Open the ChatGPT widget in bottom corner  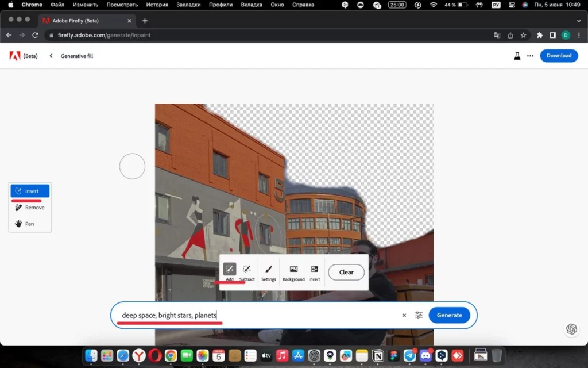coord(571,329)
